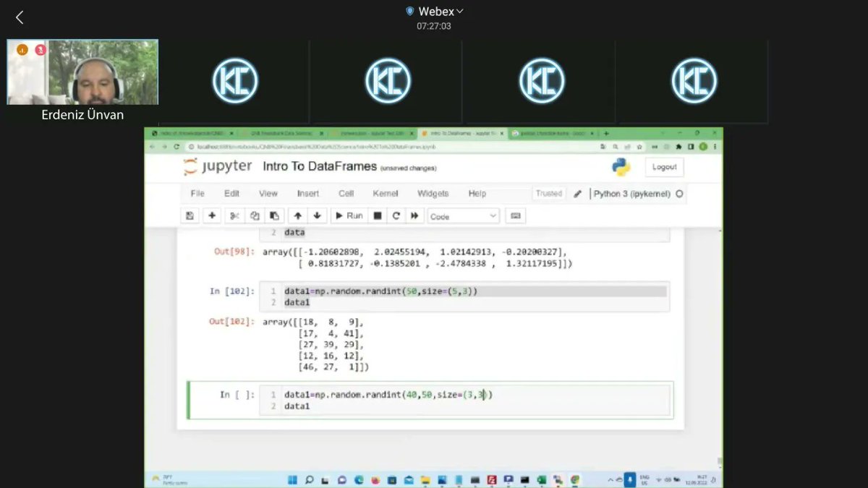This screenshot has width=868, height=488.
Task: Restart the kernel icon
Action: point(396,215)
